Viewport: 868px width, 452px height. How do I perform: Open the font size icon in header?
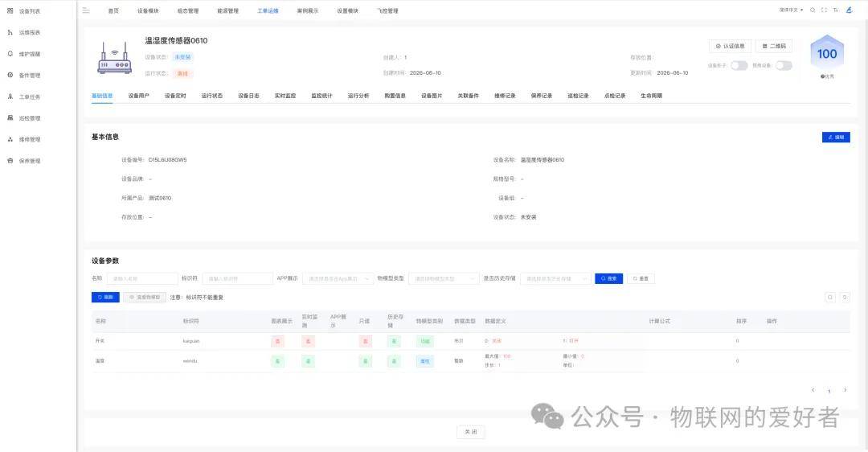[836, 10]
